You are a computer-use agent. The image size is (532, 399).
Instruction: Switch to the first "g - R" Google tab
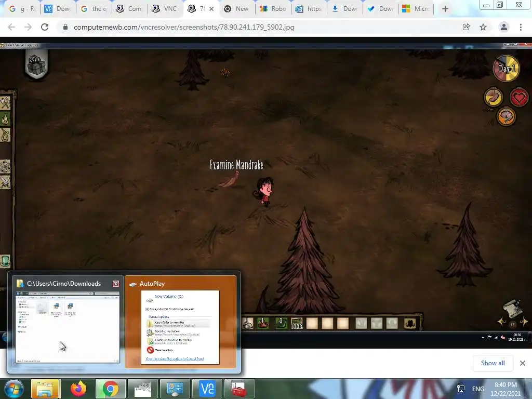point(22,9)
